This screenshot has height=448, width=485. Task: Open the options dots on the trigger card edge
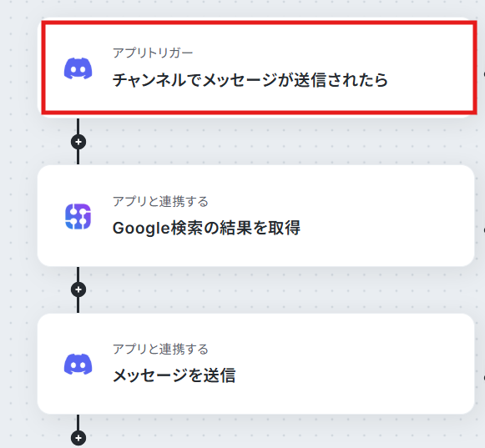click(483, 74)
